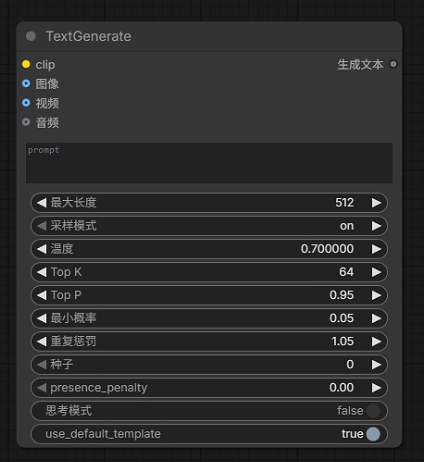Decrease 种子 with left arrow

pyautogui.click(x=42, y=364)
